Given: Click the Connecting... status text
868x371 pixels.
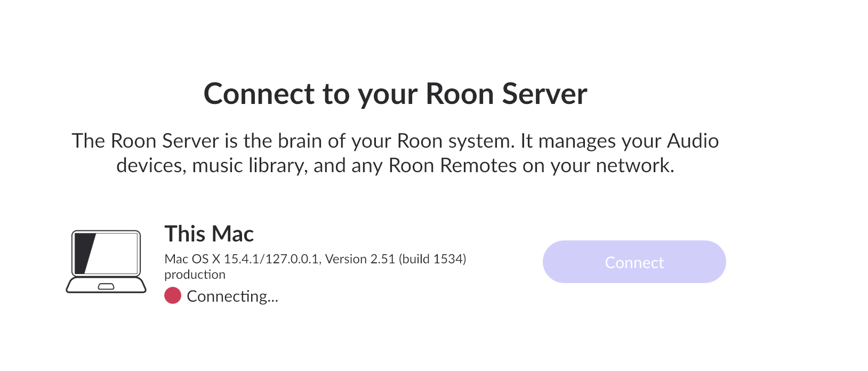Looking at the screenshot, I should 232,296.
